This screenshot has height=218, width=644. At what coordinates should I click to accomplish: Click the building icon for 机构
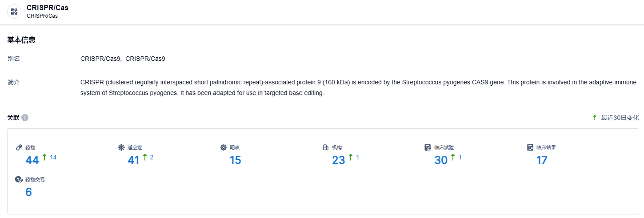tap(326, 147)
